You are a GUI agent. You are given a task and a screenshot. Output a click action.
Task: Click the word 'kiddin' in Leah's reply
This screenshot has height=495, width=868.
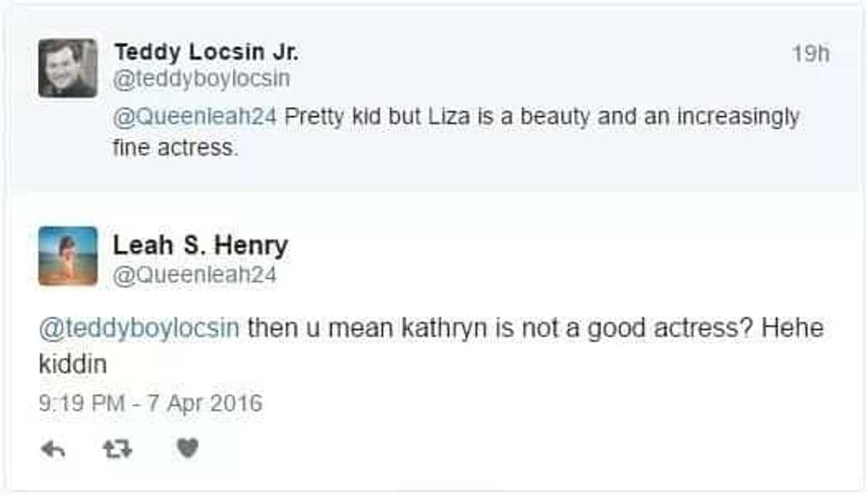pyautogui.click(x=72, y=365)
